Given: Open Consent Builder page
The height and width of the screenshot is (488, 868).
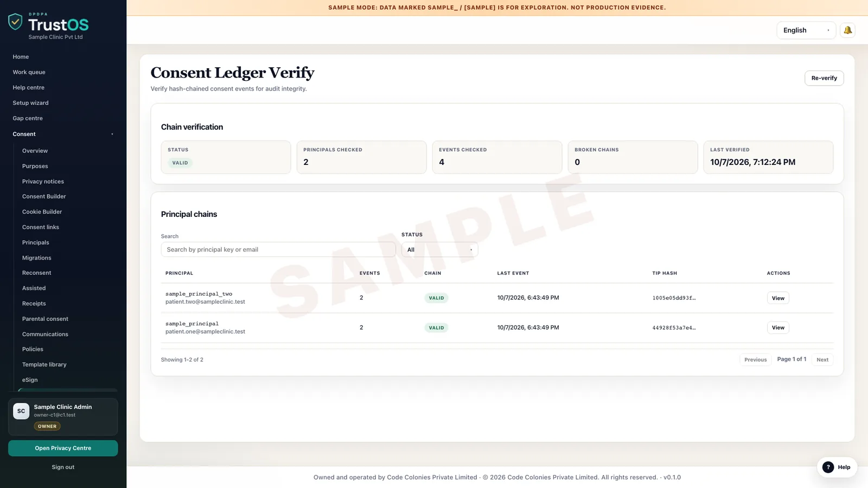Looking at the screenshot, I should point(44,196).
